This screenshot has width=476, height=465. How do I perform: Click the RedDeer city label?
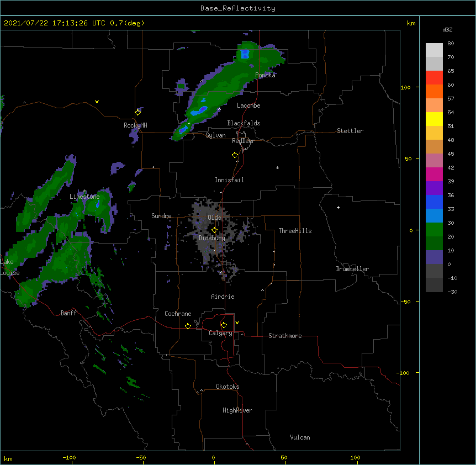click(x=243, y=141)
